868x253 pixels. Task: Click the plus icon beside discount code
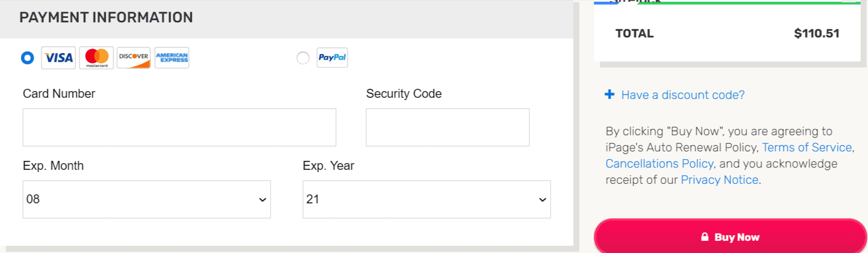point(610,95)
